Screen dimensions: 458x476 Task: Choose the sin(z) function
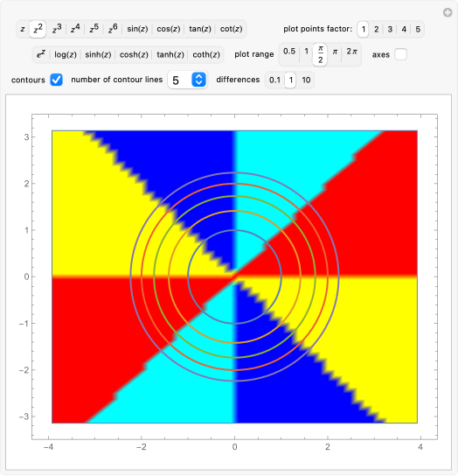(x=137, y=29)
